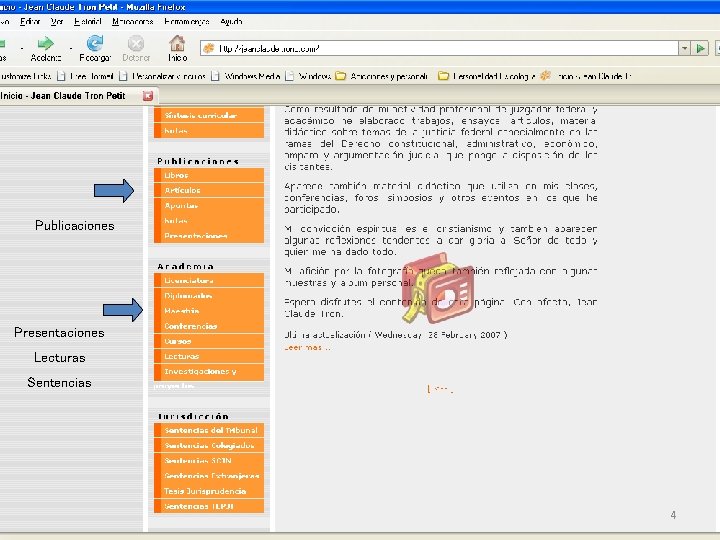This screenshot has height=540, width=720.
Task: Click the Adelante forward arrow icon
Action: (45, 44)
